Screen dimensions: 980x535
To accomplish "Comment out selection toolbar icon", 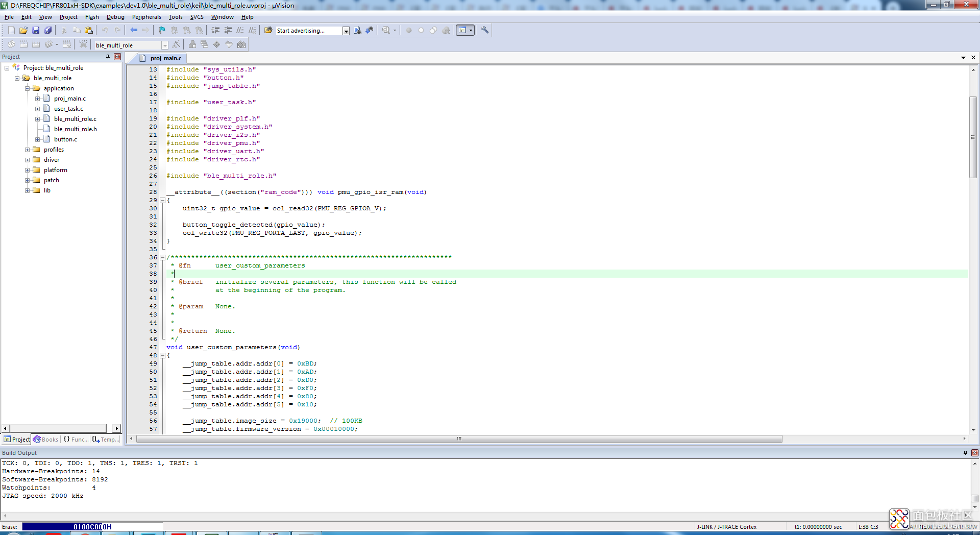I will 240,31.
